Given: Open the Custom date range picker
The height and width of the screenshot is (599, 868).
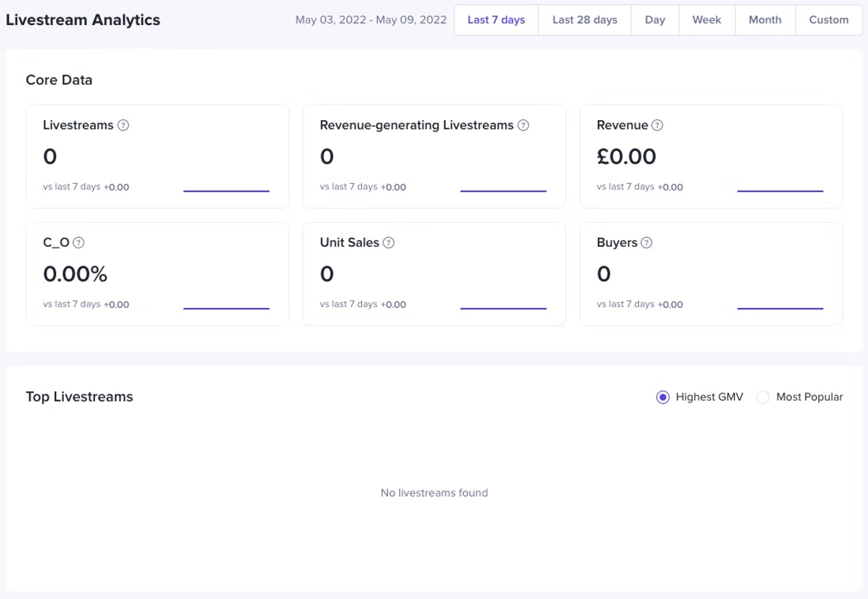Looking at the screenshot, I should 829,20.
